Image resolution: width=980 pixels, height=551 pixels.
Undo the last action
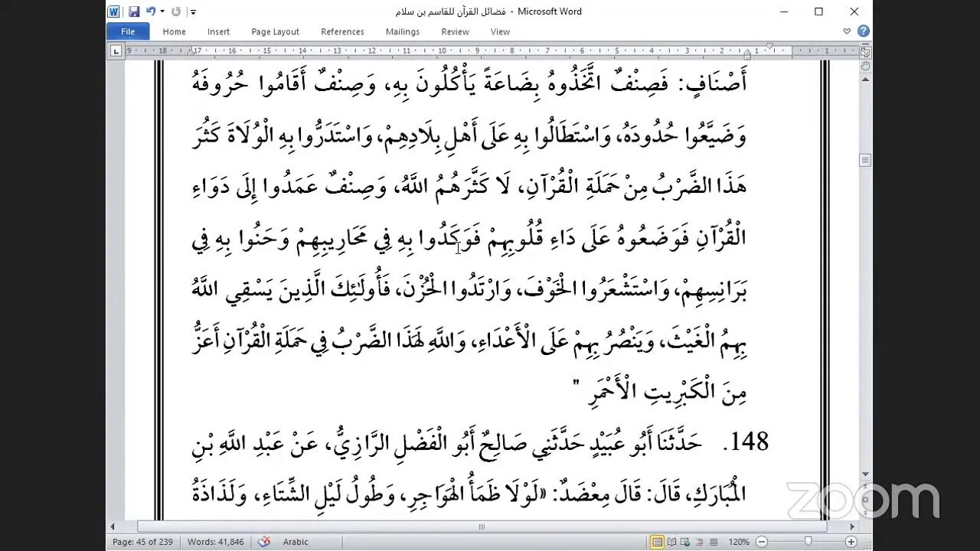pos(150,11)
